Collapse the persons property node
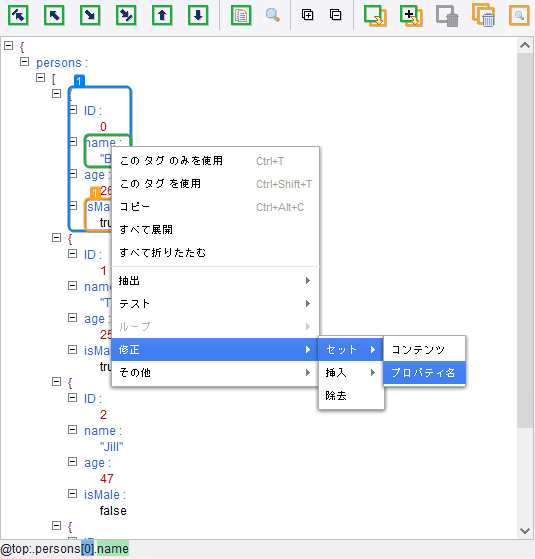535x559 pixels. [24, 61]
